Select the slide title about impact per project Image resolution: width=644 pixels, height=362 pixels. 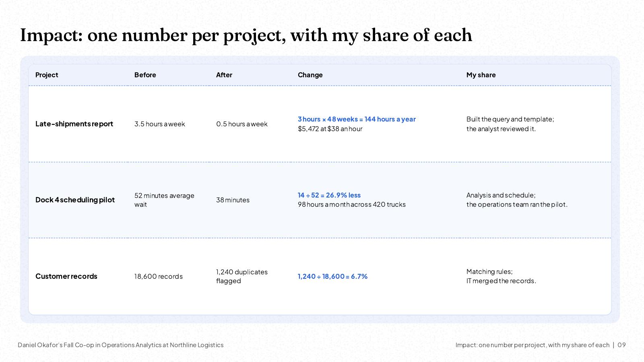pyautogui.click(x=246, y=35)
